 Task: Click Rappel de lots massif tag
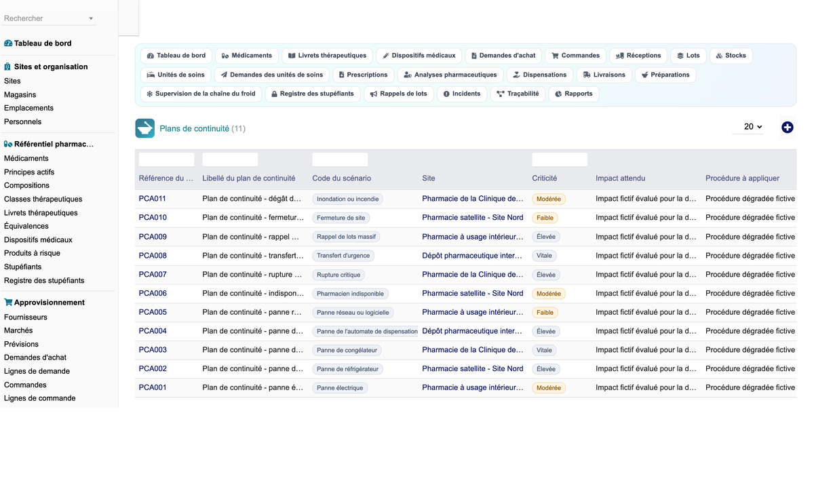pyautogui.click(x=346, y=237)
